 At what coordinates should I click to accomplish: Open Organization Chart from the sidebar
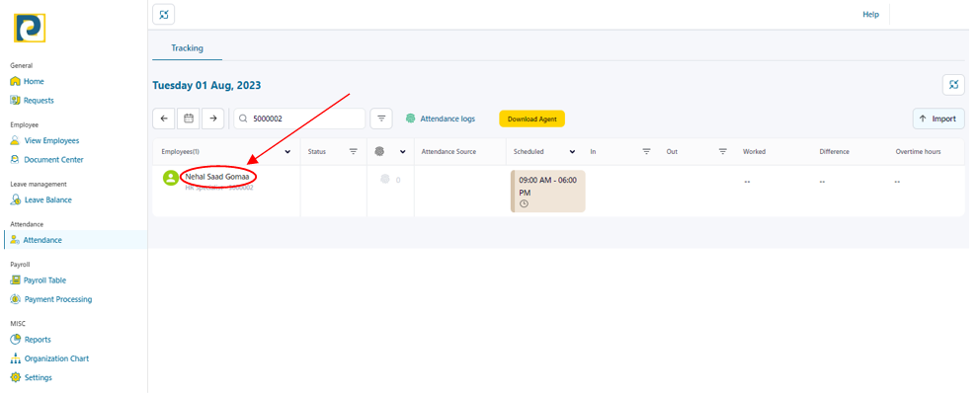55,358
